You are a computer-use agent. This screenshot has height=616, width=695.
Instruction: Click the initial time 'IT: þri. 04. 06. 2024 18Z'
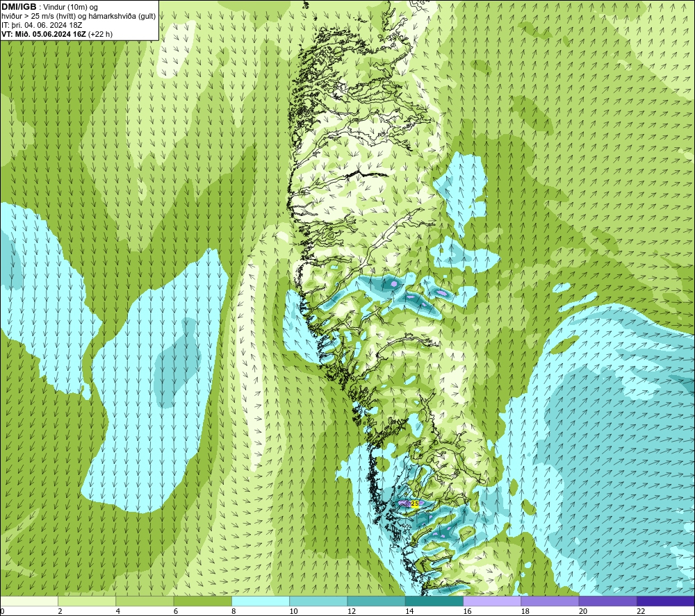pyautogui.click(x=42, y=25)
